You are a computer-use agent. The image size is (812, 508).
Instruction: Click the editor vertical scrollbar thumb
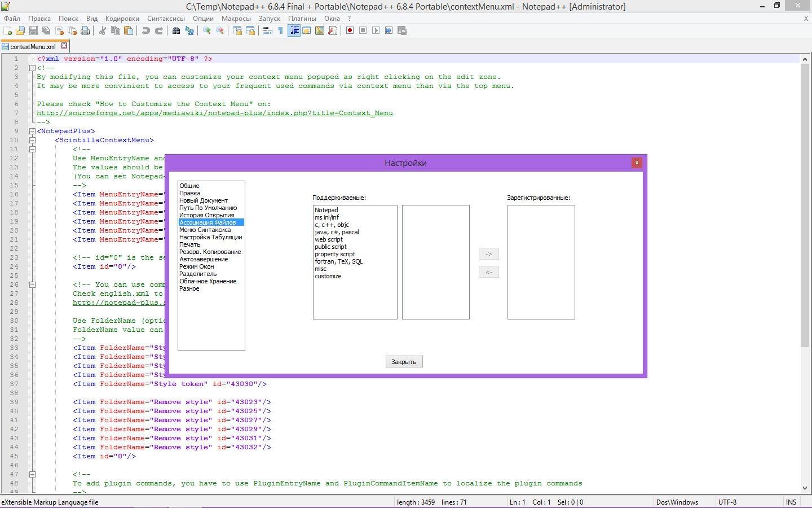pyautogui.click(x=805, y=204)
